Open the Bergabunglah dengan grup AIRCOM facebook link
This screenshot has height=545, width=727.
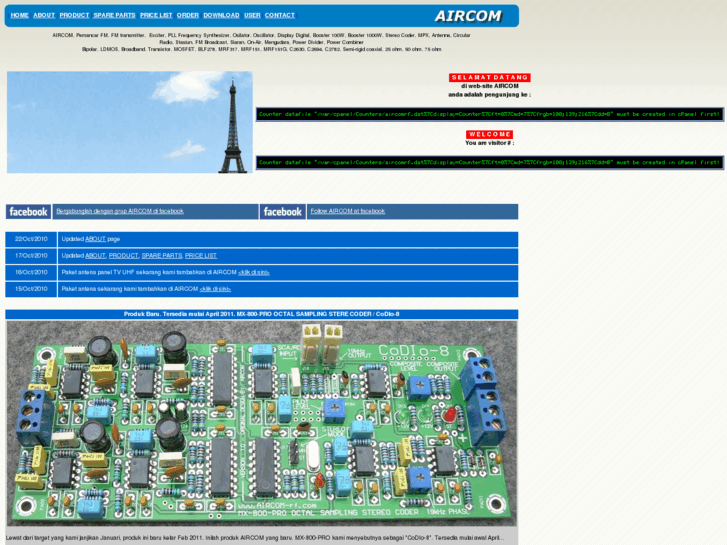coord(120,211)
